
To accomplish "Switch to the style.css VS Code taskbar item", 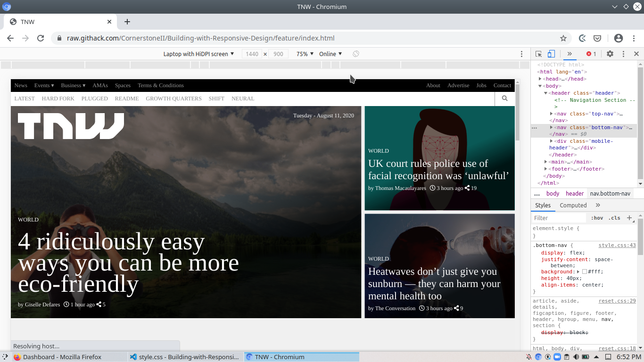I will click(185, 357).
